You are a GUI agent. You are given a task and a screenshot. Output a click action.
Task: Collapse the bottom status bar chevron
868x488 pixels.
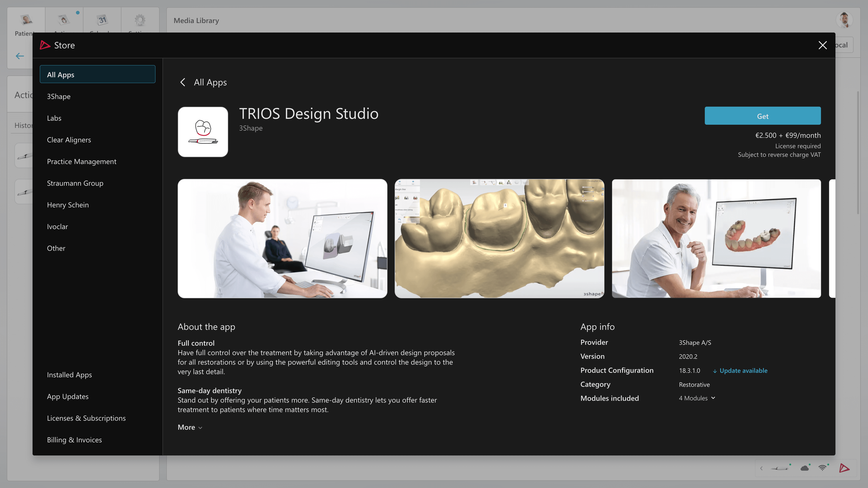(762, 468)
